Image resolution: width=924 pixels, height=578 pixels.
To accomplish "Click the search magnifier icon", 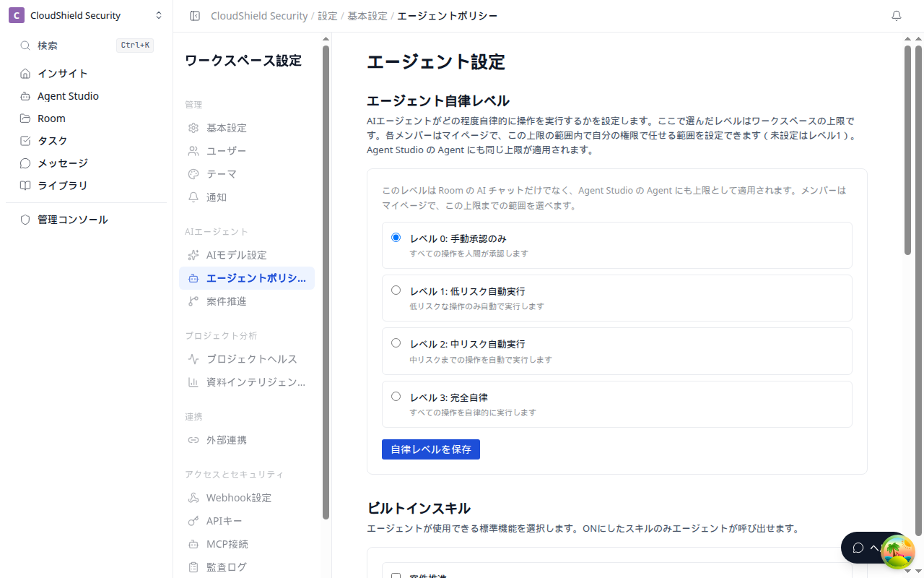I will point(25,46).
